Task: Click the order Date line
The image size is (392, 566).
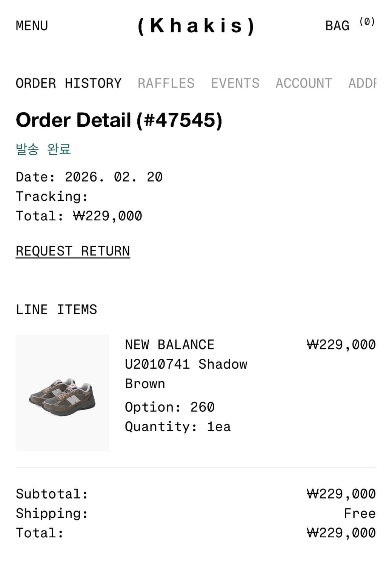Action: (89, 177)
